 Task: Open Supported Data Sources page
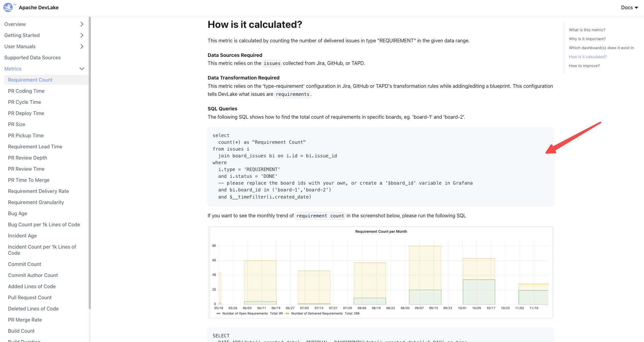tap(32, 58)
